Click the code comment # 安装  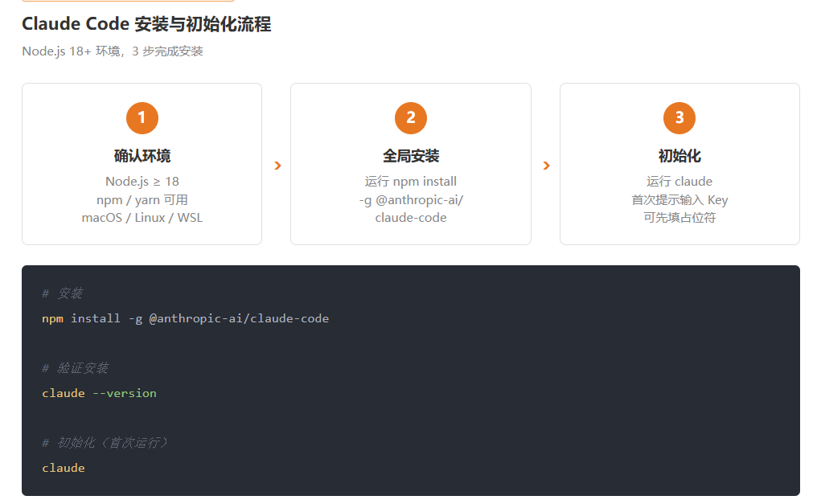pos(62,293)
